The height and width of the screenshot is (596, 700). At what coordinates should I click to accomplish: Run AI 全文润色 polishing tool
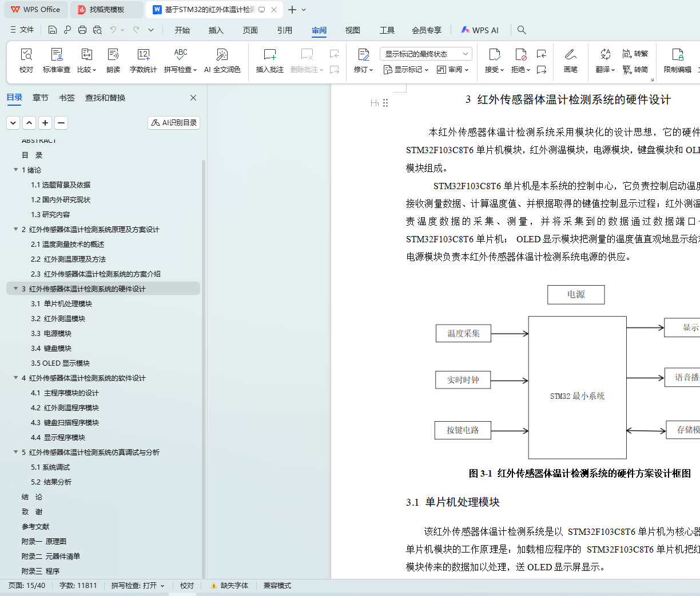(222, 61)
